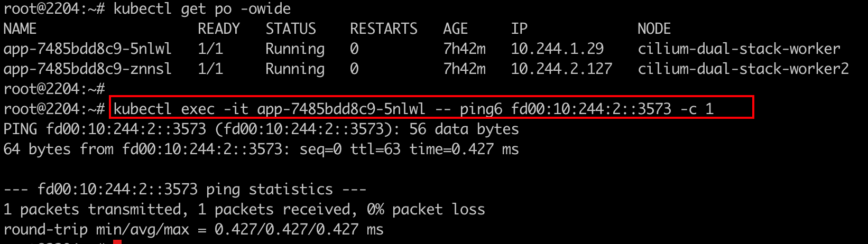Click the '56 data bytes' text
The image size is (868, 244).
pos(464,129)
